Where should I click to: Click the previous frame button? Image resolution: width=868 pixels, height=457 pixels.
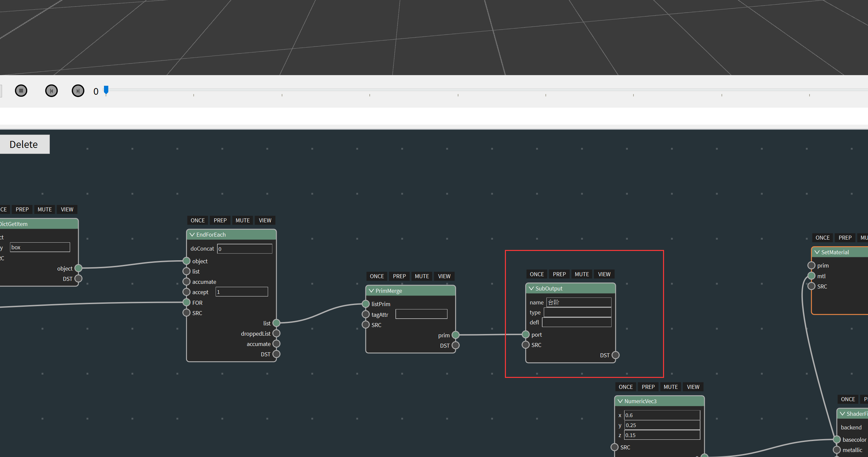(51, 91)
